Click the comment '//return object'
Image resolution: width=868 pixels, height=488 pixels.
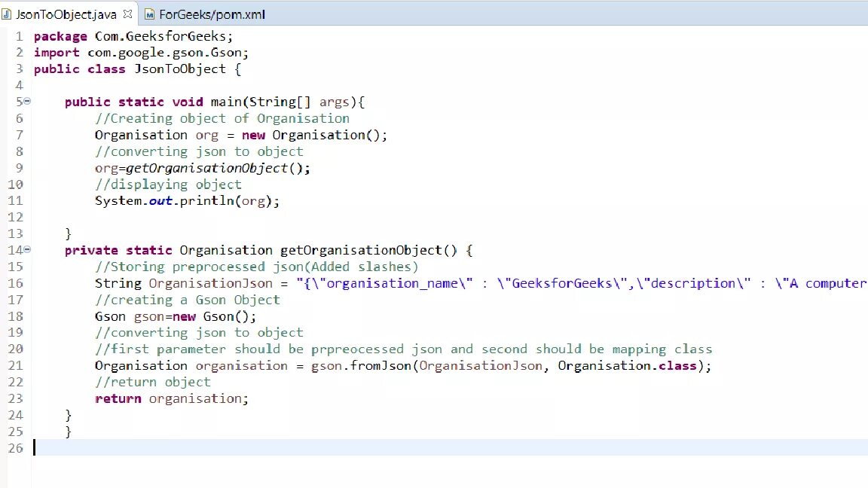point(153,383)
